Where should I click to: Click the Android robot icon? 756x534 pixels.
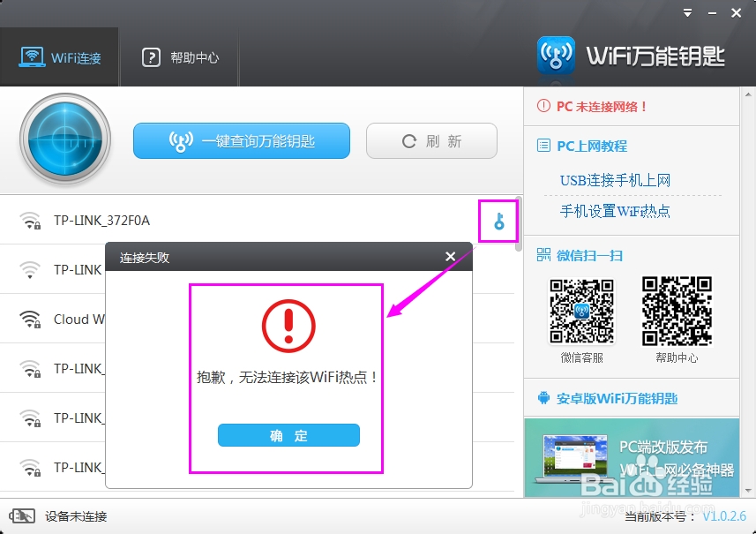point(543,398)
